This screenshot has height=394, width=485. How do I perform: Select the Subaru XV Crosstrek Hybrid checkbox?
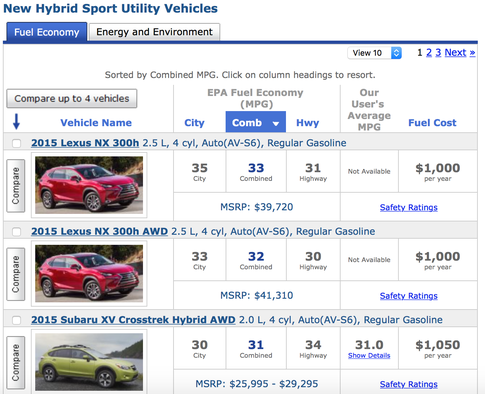pos(16,320)
